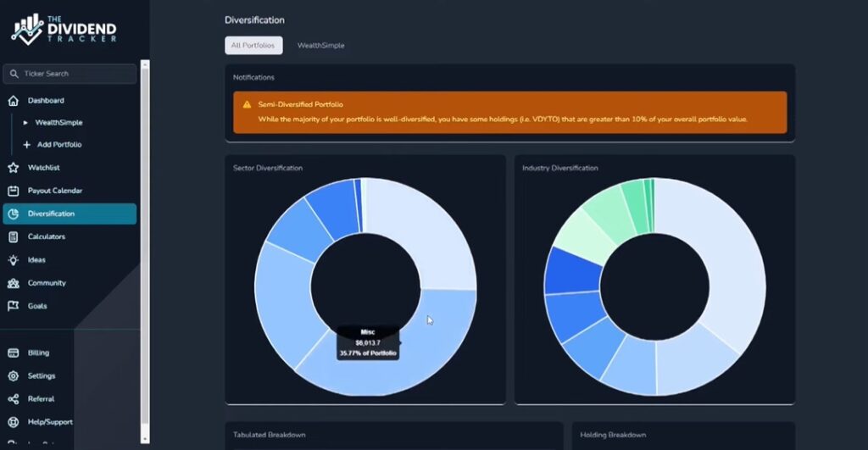
Task: Open the Diversification menu item
Action: tap(51, 214)
